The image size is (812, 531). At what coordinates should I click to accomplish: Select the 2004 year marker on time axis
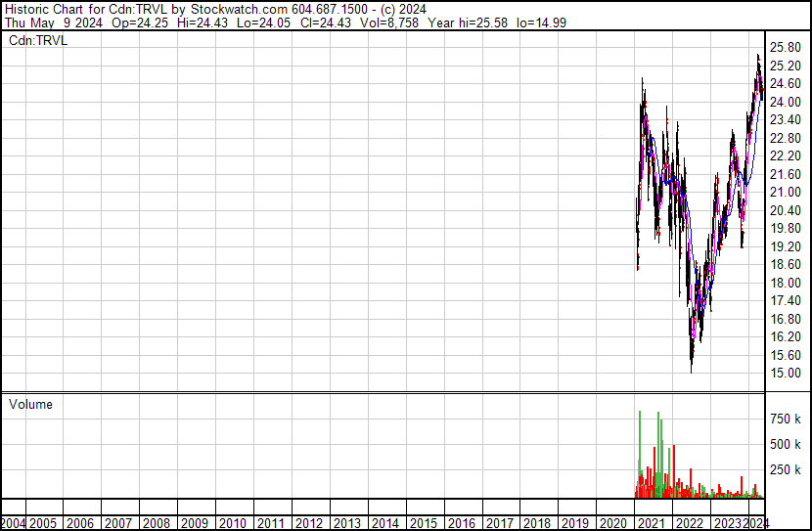(15, 523)
